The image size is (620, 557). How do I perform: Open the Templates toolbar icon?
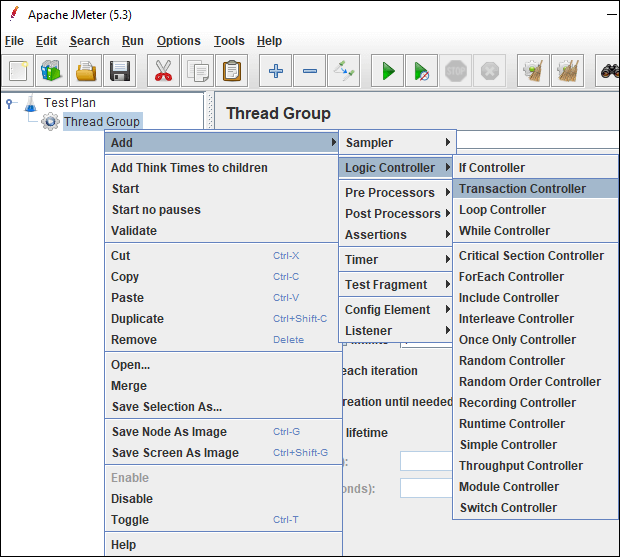point(51,71)
